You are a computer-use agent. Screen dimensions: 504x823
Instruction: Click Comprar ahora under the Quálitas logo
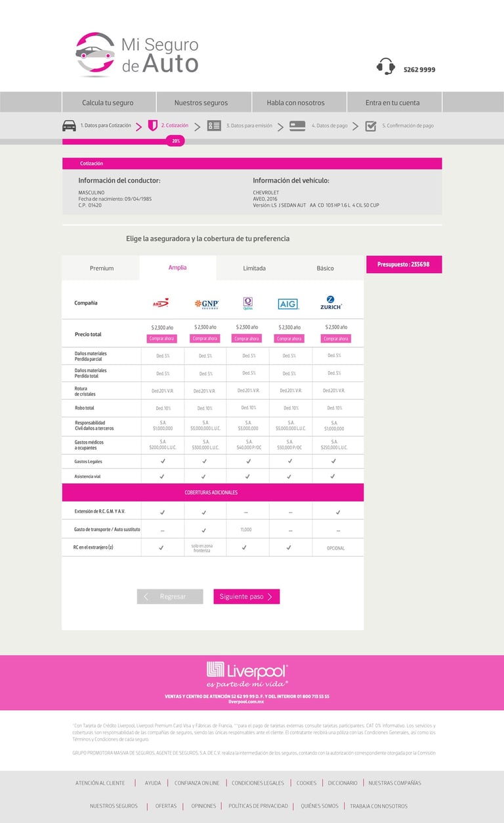tap(247, 339)
